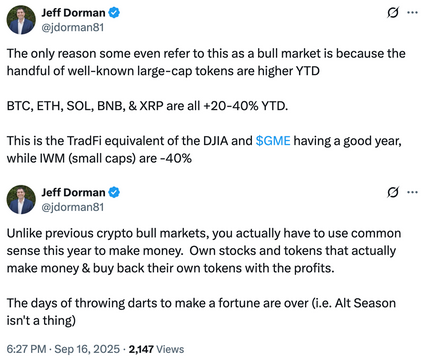Viewport: 424px width, 362px height.
Task: Open the $GME cashtag link
Action: (x=273, y=141)
